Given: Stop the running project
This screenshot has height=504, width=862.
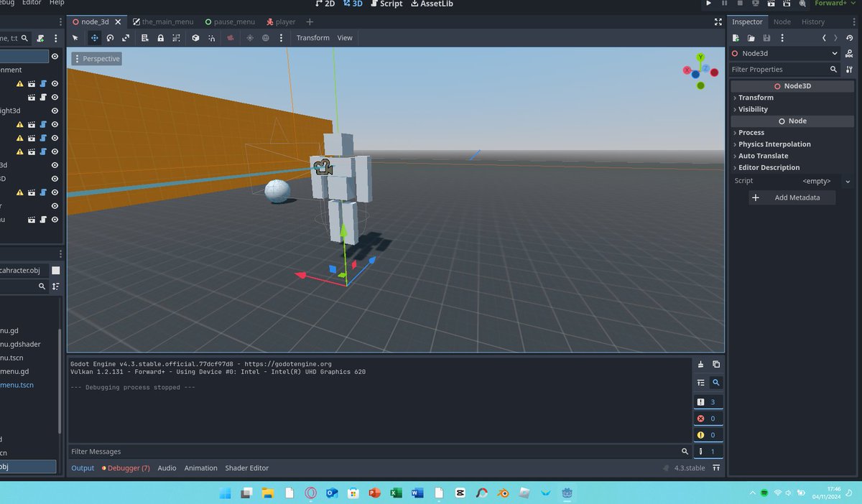Looking at the screenshot, I should tap(740, 4).
